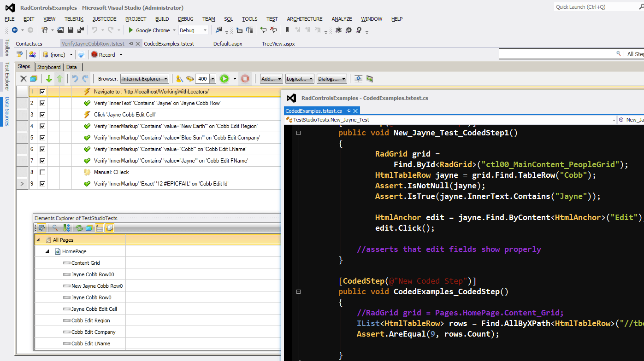Click the lightning icon on Navigate step
Screen dimensions: 644x361
click(87, 92)
